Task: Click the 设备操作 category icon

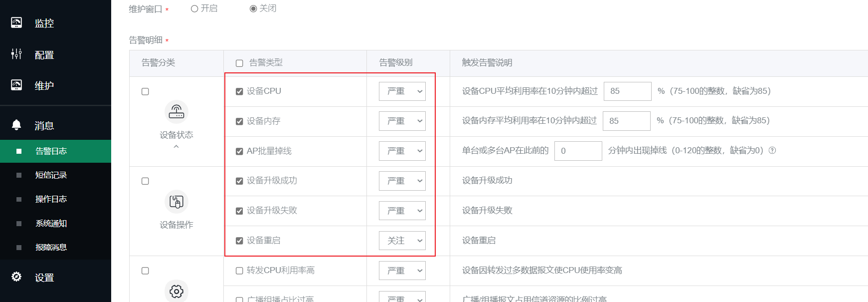Action: click(x=176, y=202)
